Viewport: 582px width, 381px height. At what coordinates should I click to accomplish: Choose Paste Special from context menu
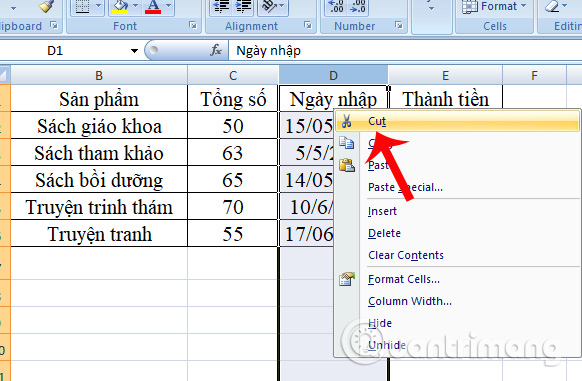click(457, 187)
